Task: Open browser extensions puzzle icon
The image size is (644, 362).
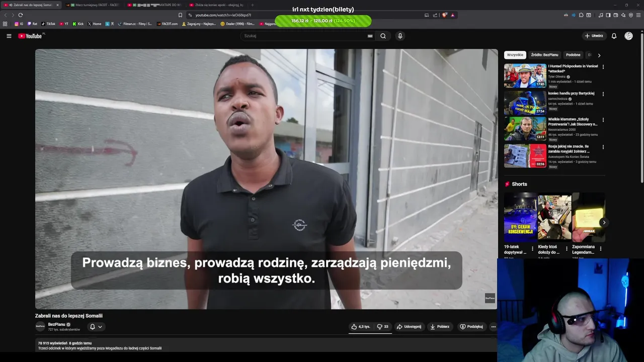Action: point(581,15)
